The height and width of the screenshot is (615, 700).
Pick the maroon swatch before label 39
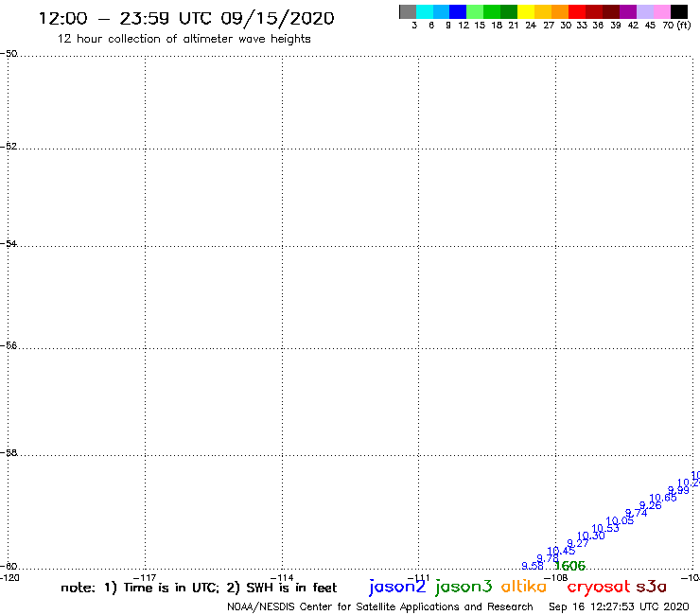[611, 11]
